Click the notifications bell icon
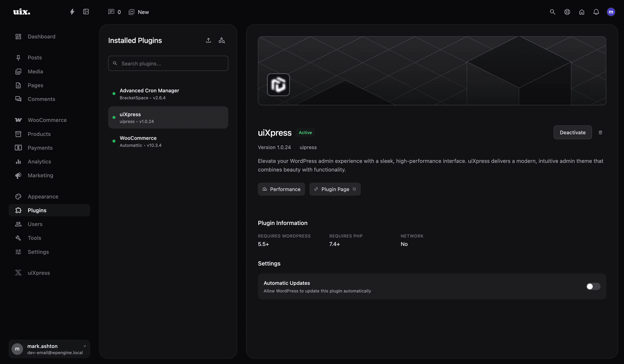The width and height of the screenshot is (624, 364). (x=596, y=12)
